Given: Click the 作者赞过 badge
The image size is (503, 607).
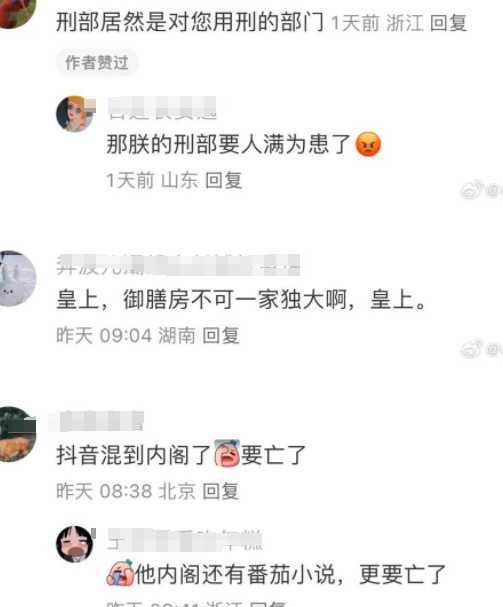Looking at the screenshot, I should 97,63.
